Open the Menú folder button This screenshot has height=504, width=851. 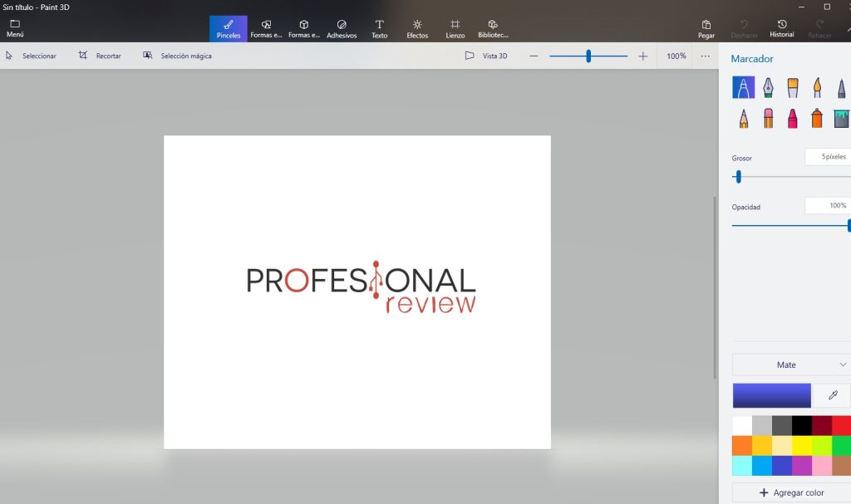tap(15, 28)
